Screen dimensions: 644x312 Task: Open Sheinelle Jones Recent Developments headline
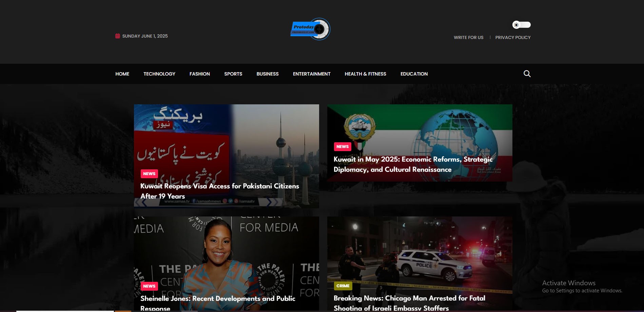(218, 303)
